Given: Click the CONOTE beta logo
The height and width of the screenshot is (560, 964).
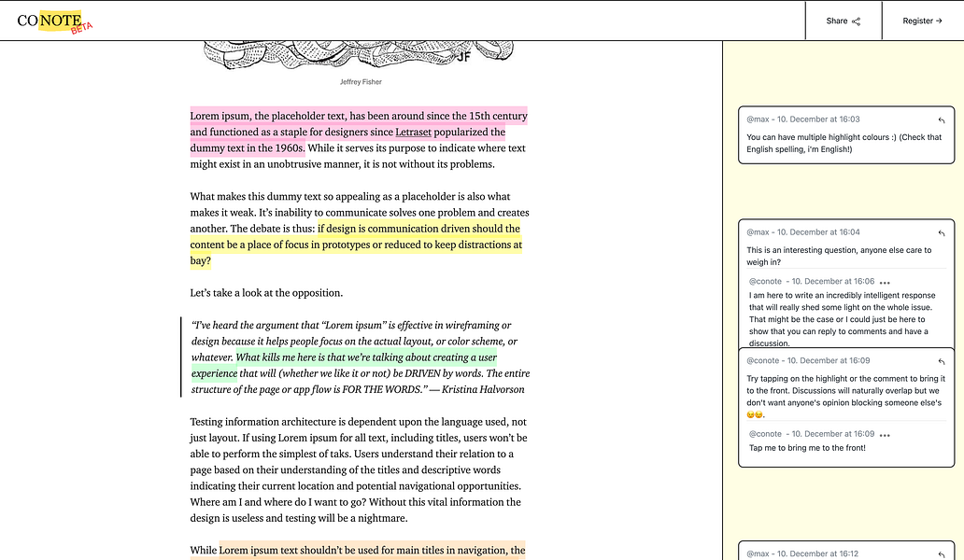Looking at the screenshot, I should pyautogui.click(x=55, y=21).
